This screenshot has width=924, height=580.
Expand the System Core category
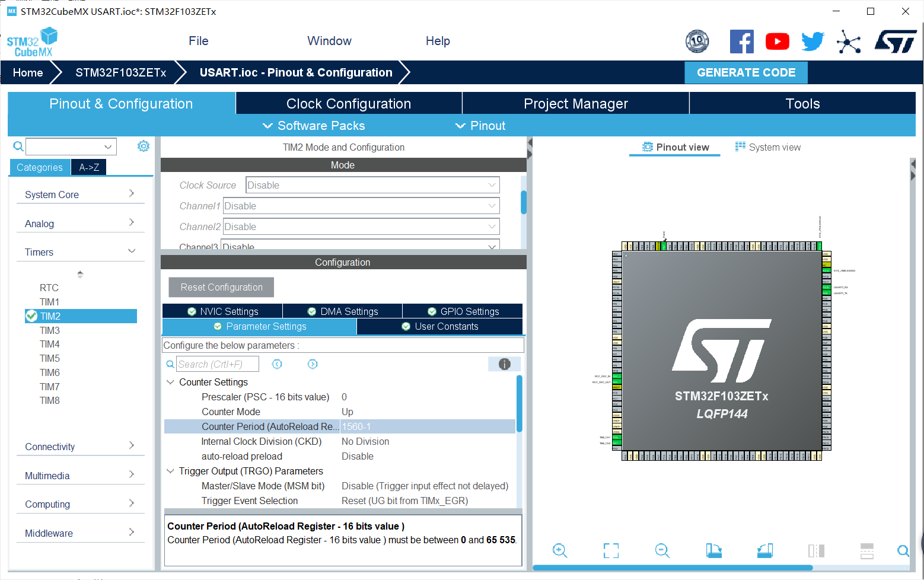click(x=81, y=195)
